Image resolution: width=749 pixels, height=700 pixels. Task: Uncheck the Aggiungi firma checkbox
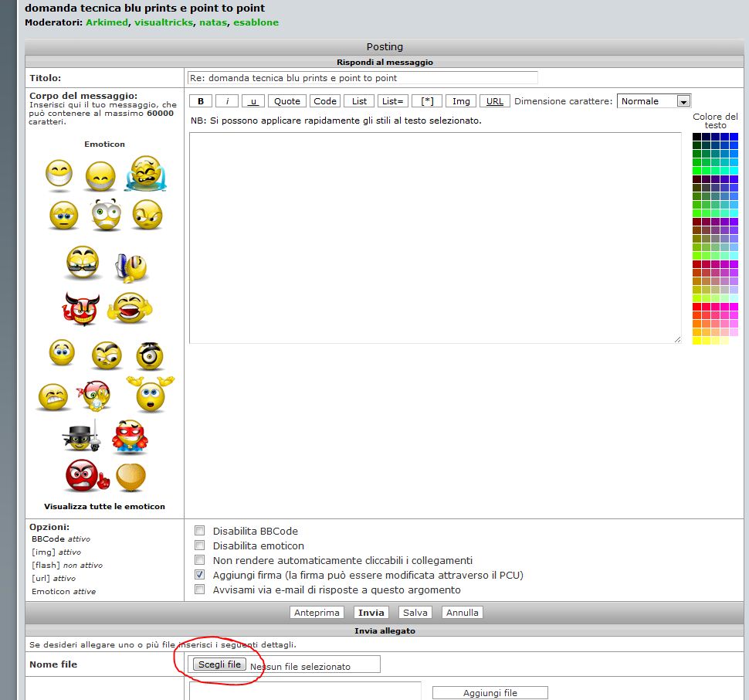click(200, 574)
